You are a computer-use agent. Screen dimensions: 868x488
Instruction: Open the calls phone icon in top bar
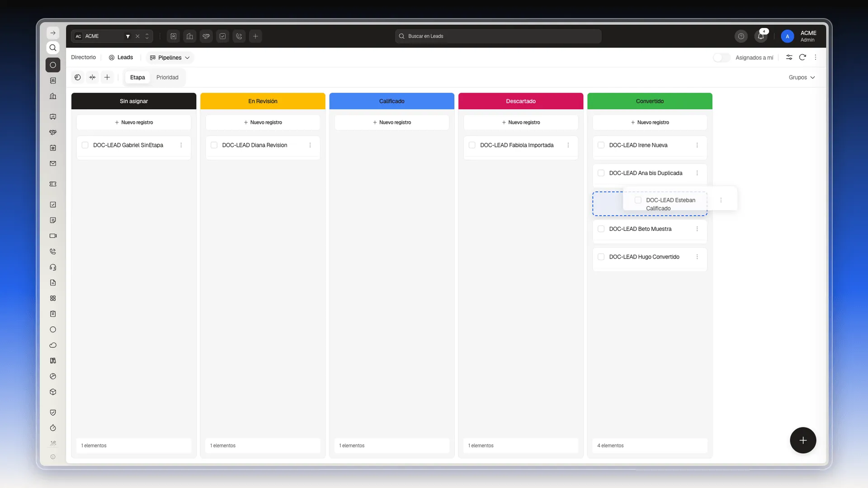coord(239,36)
